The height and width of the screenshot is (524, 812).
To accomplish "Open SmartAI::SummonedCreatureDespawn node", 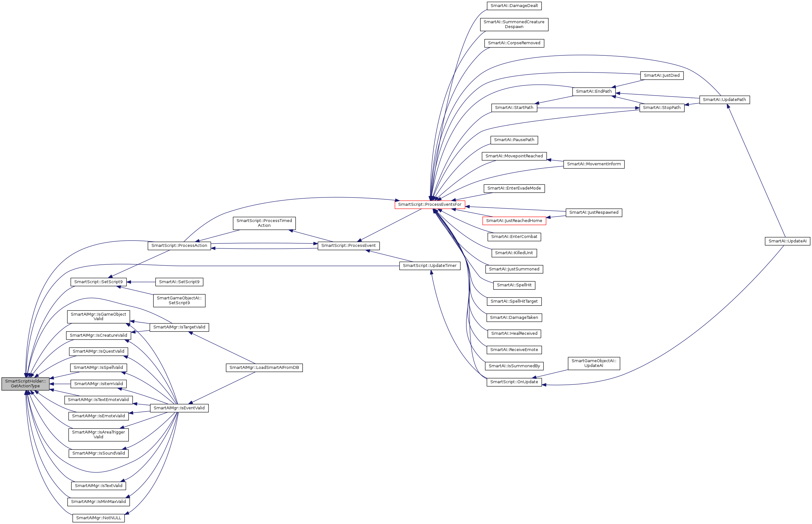I will click(x=514, y=25).
